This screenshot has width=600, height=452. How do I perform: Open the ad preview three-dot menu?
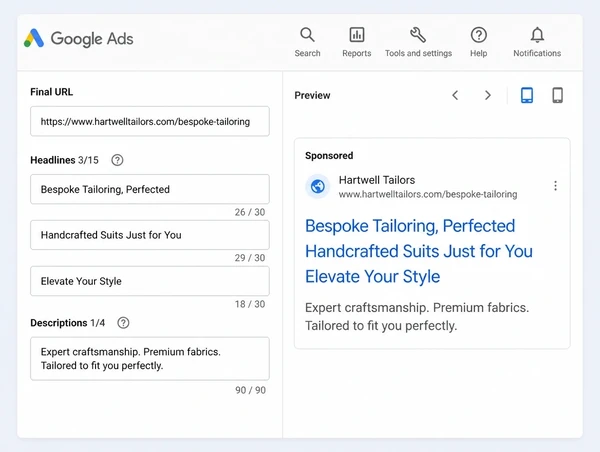coord(555,186)
